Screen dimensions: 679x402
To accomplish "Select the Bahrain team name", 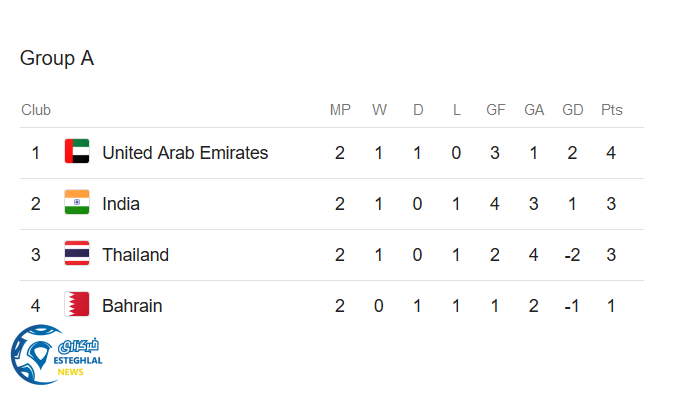I will click(132, 306).
